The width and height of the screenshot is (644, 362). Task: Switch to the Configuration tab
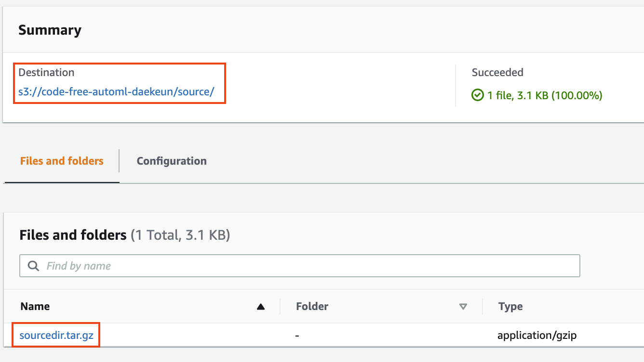pyautogui.click(x=172, y=161)
